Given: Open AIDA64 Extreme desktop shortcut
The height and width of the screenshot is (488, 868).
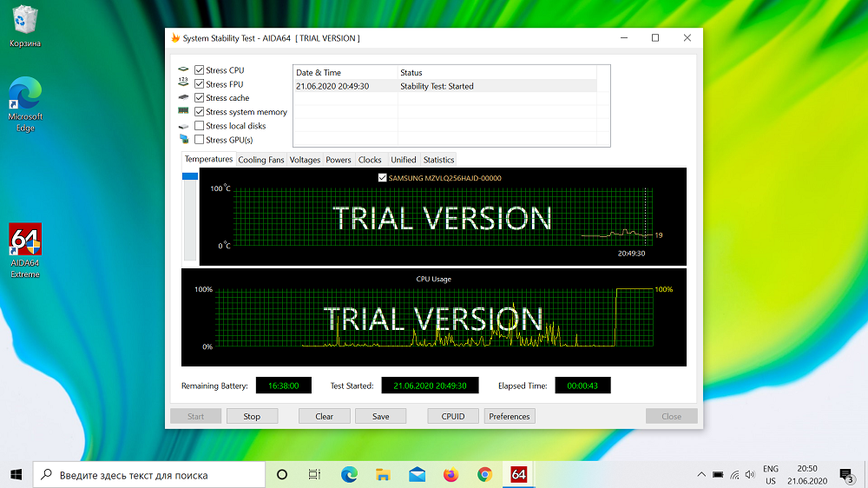Looking at the screenshot, I should [25, 250].
